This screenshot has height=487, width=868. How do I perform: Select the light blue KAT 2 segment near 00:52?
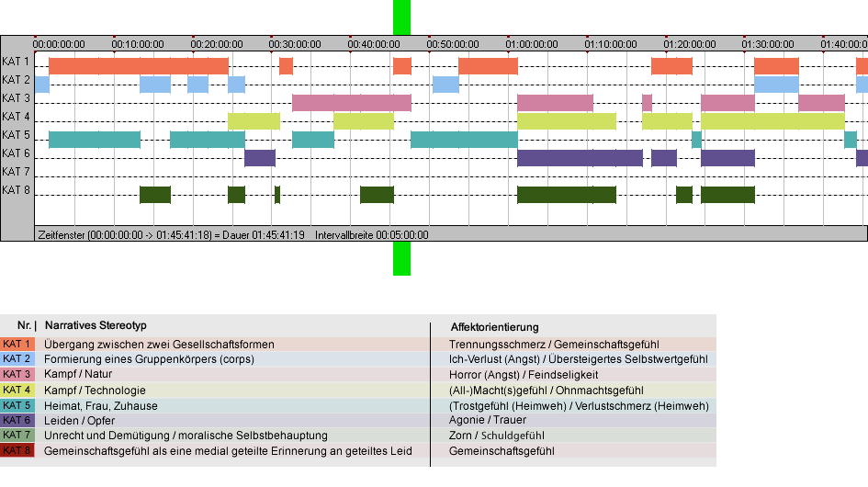tap(445, 85)
